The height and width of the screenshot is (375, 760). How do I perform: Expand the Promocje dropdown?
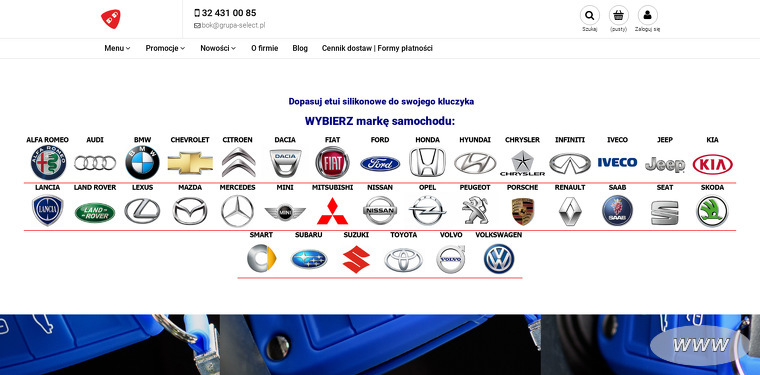click(x=165, y=48)
